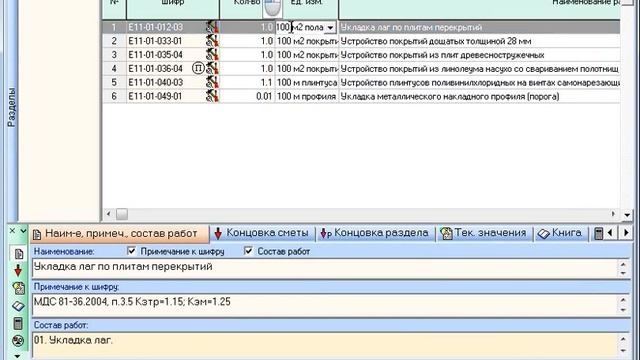This screenshot has width=640, height=360.
Task: Click the name Устройство покрытий дощатых толщиной 28 мм
Action: point(436,41)
